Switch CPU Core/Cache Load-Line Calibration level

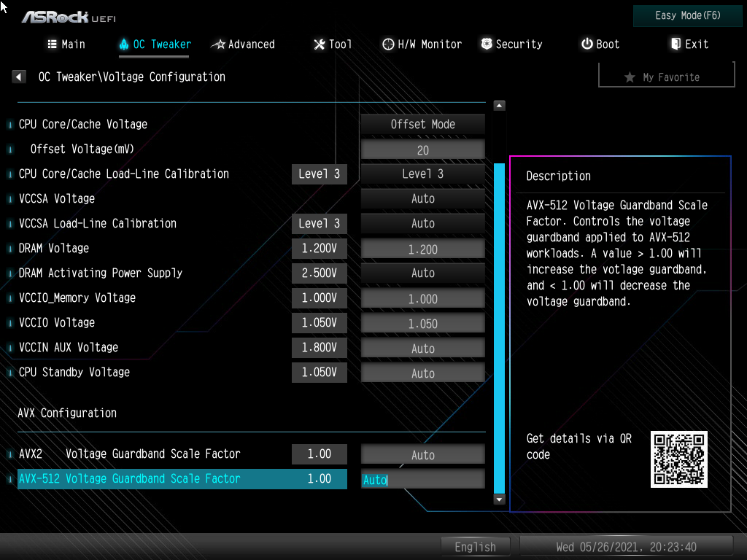pyautogui.click(x=422, y=174)
